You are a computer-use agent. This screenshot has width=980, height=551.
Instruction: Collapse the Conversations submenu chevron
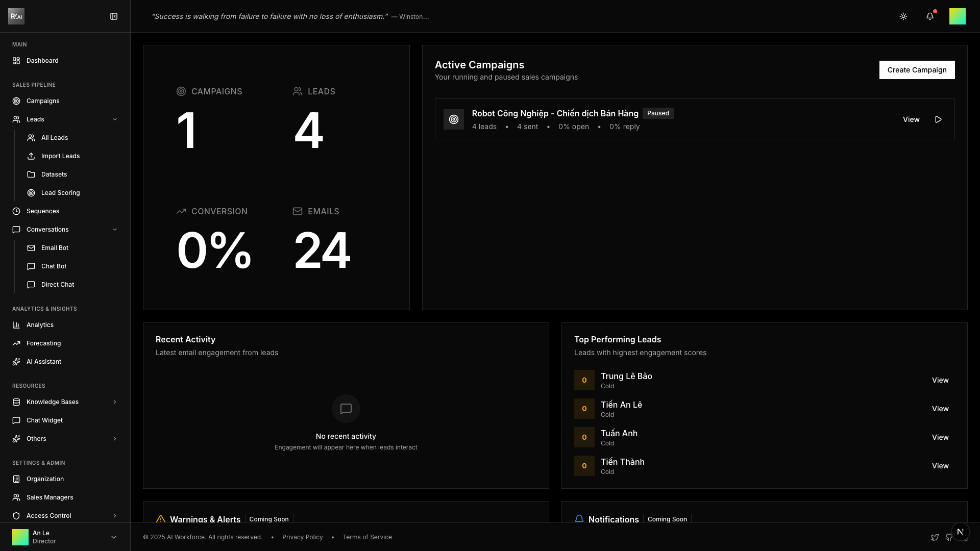pyautogui.click(x=114, y=230)
